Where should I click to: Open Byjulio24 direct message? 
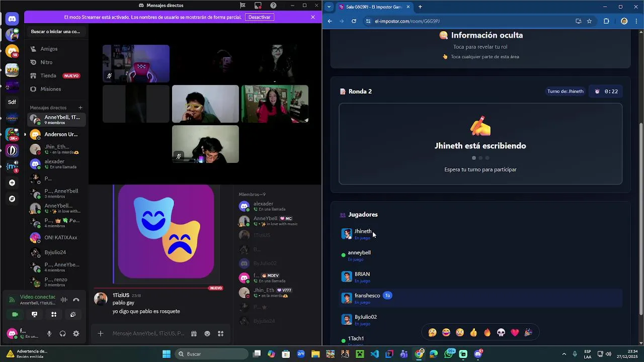point(56,252)
